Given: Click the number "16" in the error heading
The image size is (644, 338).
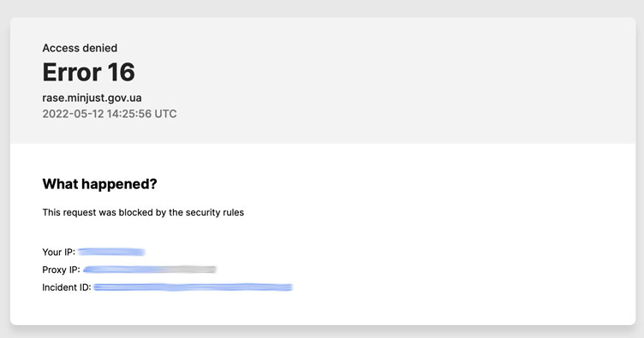Looking at the screenshot, I should [121, 72].
